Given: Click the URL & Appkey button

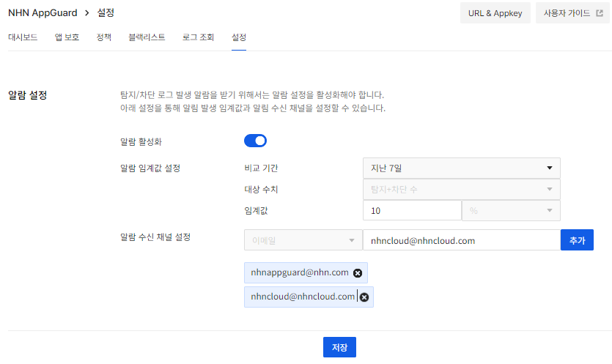Looking at the screenshot, I should (495, 13).
